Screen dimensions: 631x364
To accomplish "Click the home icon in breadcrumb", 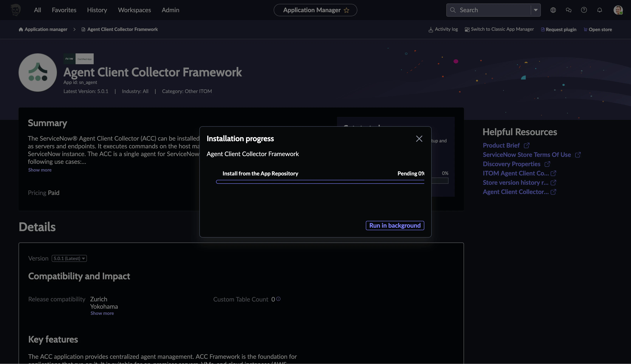I will tap(21, 30).
